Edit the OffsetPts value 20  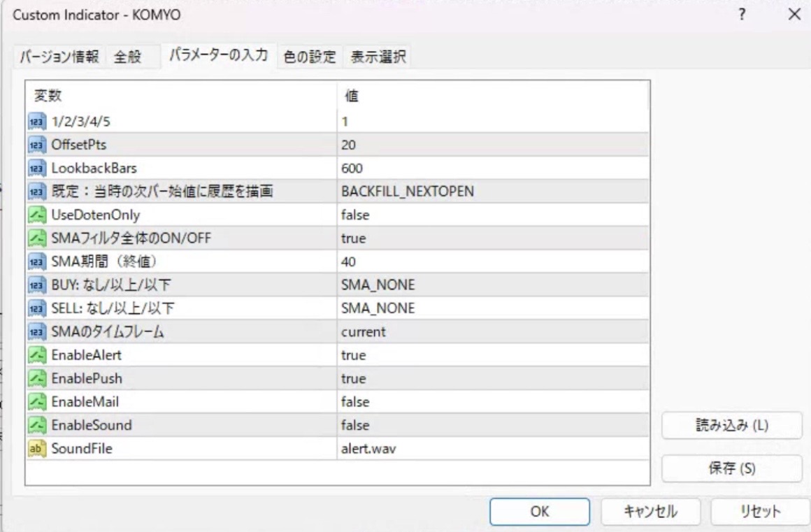tap(493, 145)
